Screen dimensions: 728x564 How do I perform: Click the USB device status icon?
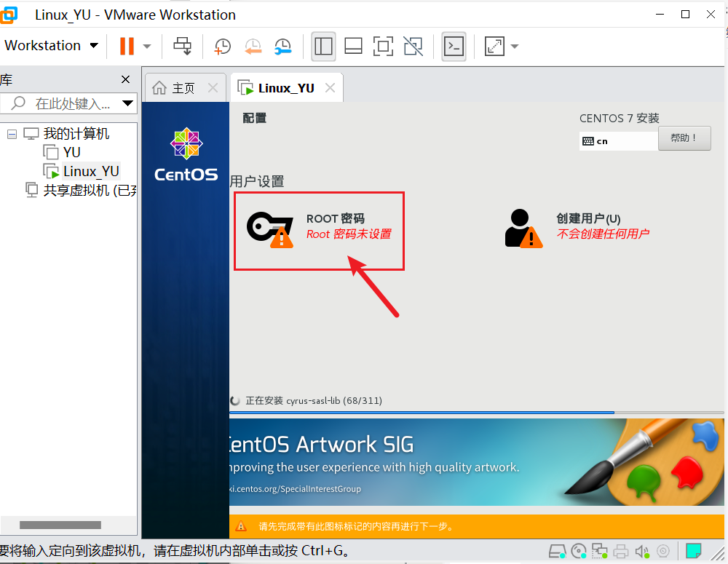tap(663, 552)
